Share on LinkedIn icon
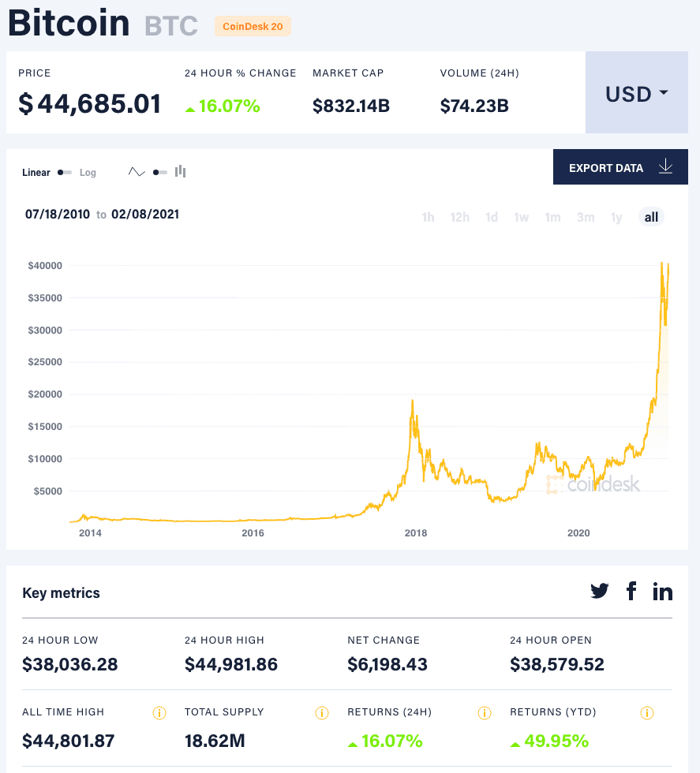Screen dimensions: 700x773 tap(662, 591)
